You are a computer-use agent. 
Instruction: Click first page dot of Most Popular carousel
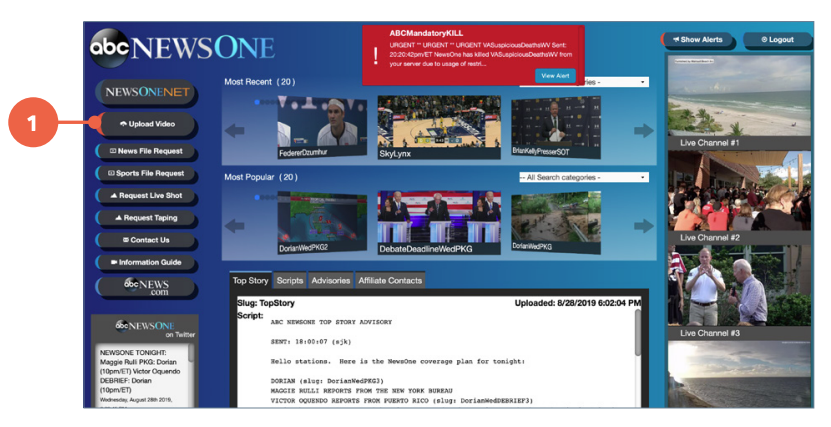click(257, 198)
